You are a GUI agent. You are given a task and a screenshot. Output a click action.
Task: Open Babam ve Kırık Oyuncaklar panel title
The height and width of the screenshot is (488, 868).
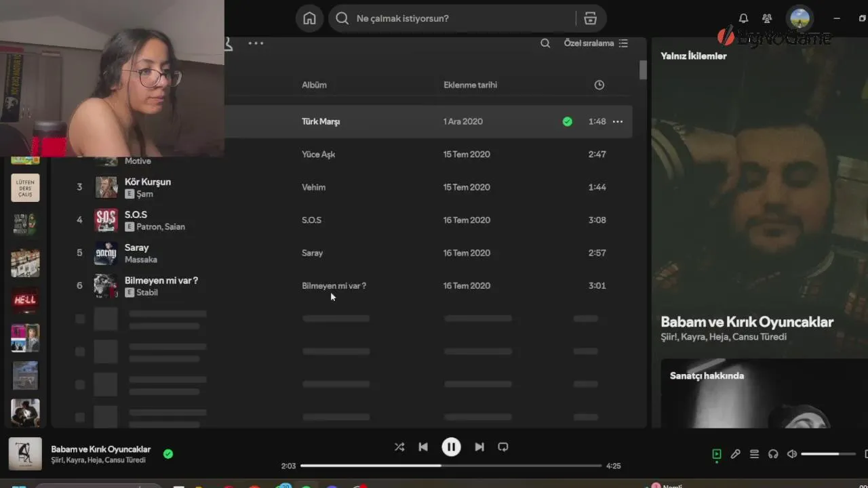tap(747, 322)
